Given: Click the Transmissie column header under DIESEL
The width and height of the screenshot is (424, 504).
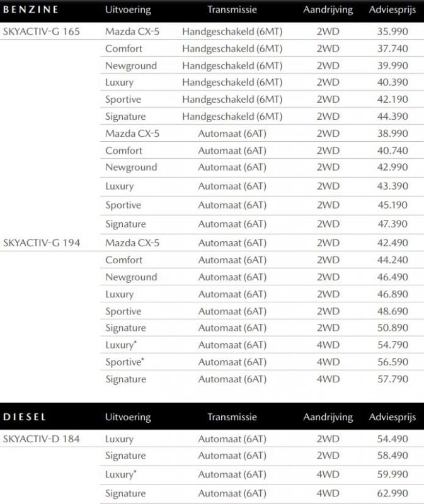Looking at the screenshot, I should 232,417.
